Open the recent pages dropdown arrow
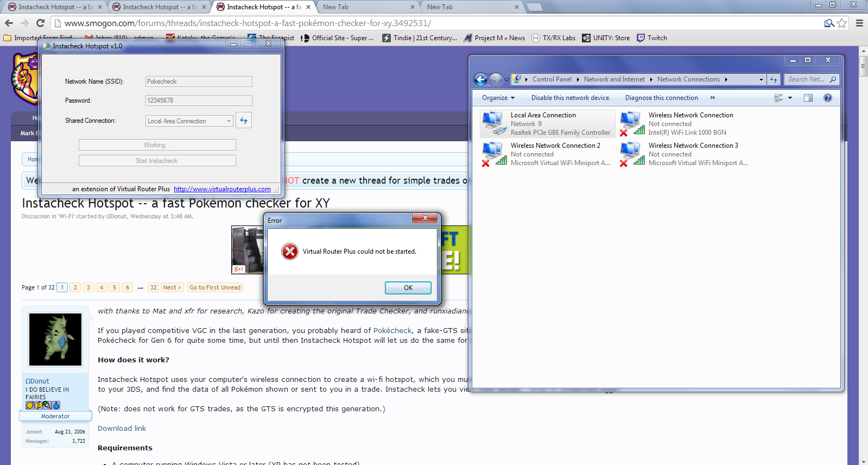 [x=506, y=79]
